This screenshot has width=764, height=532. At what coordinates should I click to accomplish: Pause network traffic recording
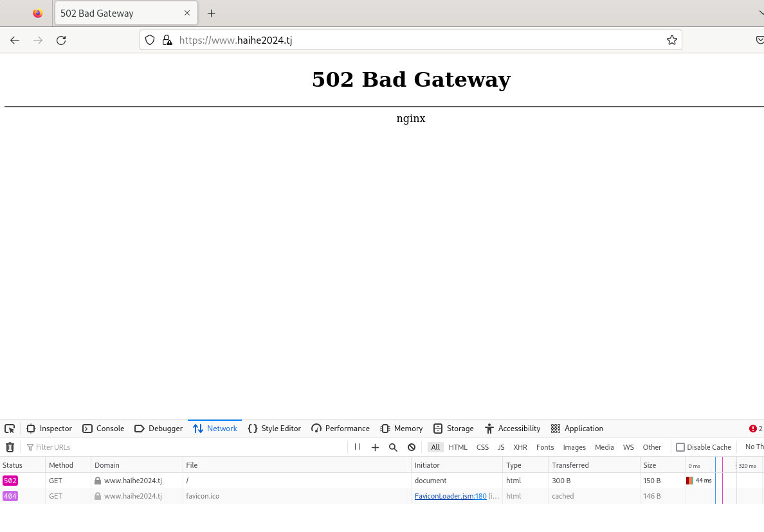click(x=358, y=447)
